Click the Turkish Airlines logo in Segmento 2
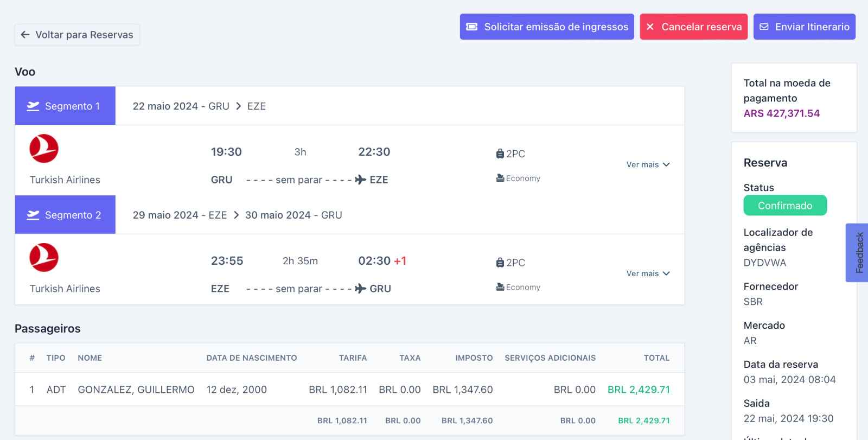Viewport: 868px width, 440px height. (44, 258)
